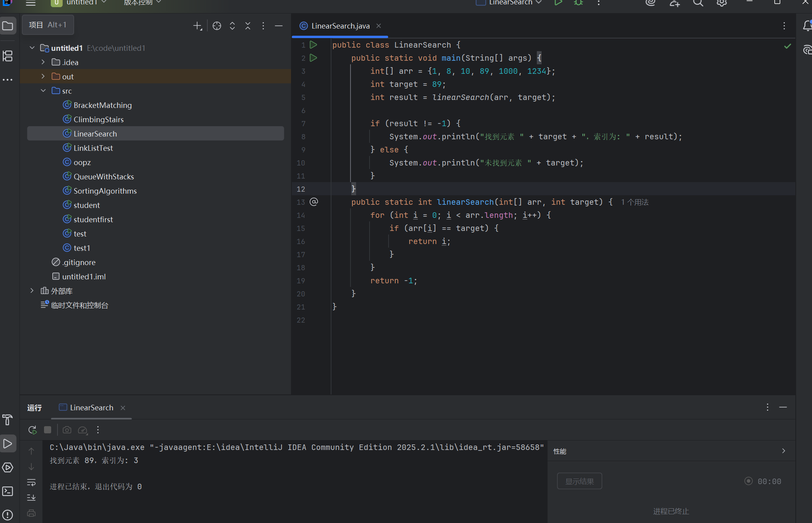Open Search Everywhere magnifier icon
The width and height of the screenshot is (812, 523).
(698, 3)
